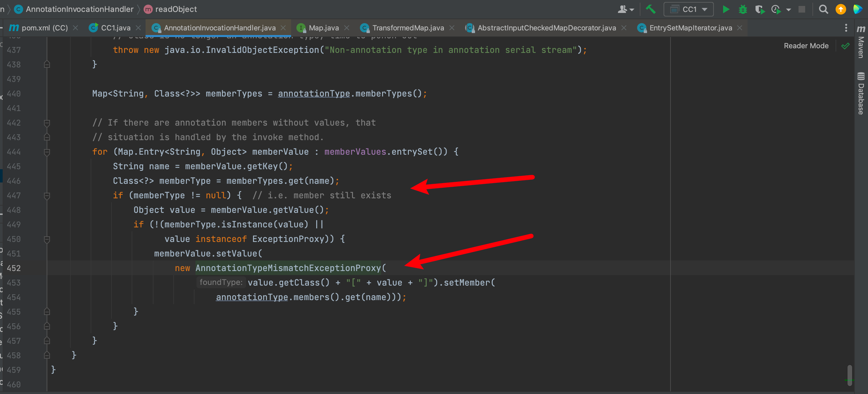Close the CC1.java tab

pos(138,28)
